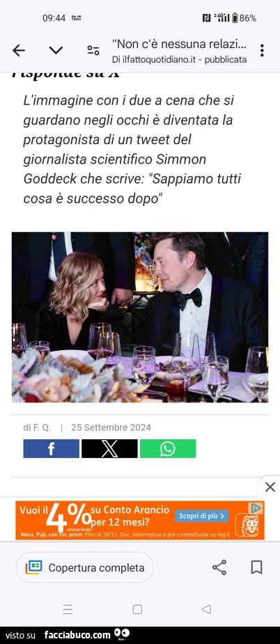This screenshot has width=280, height=644.
Task: Click the AdChoices icon on banner
Action: [x=256, y=508]
